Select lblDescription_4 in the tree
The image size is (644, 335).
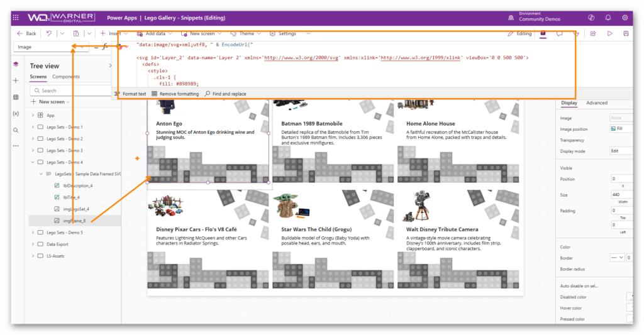pos(77,185)
